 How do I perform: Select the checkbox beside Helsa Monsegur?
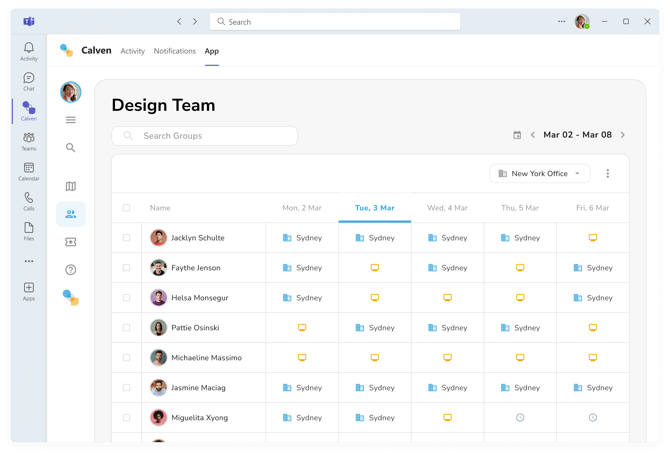126,298
